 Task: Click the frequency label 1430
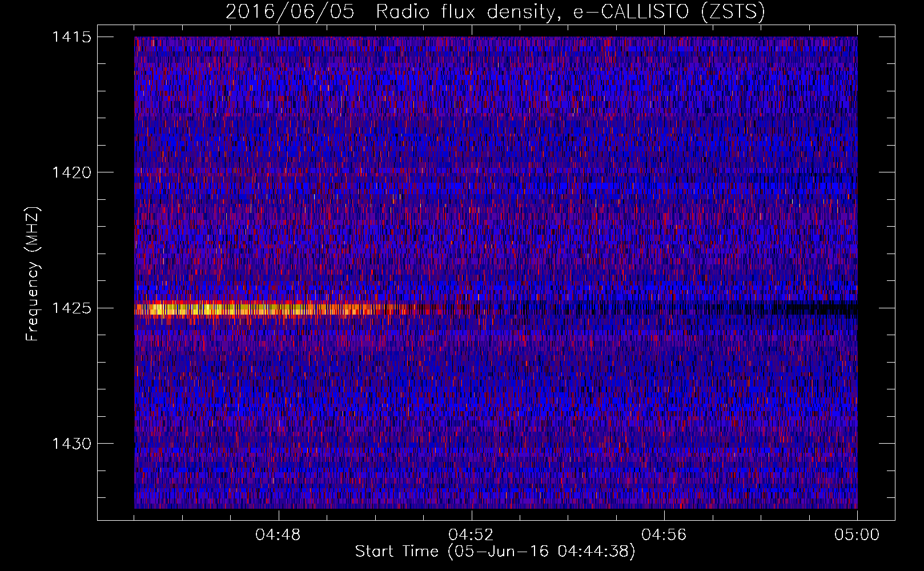71,444
